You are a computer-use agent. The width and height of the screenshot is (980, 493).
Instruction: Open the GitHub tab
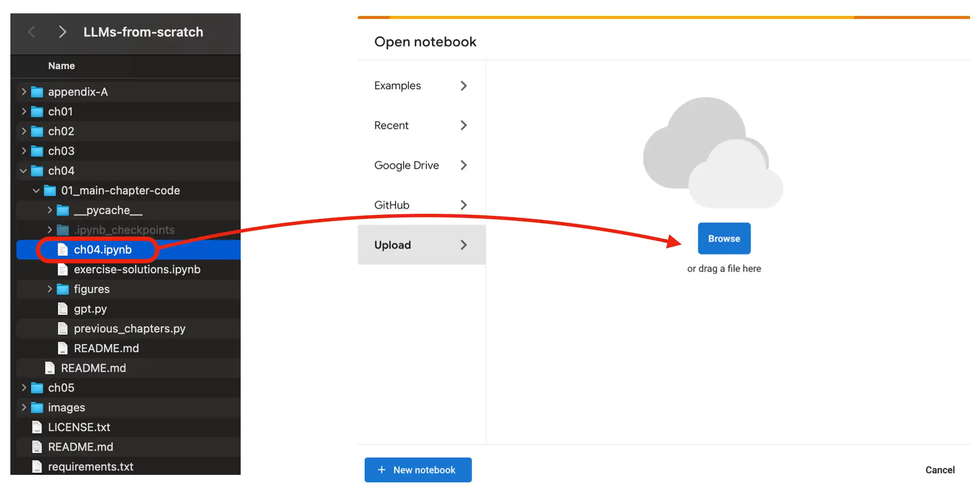421,205
